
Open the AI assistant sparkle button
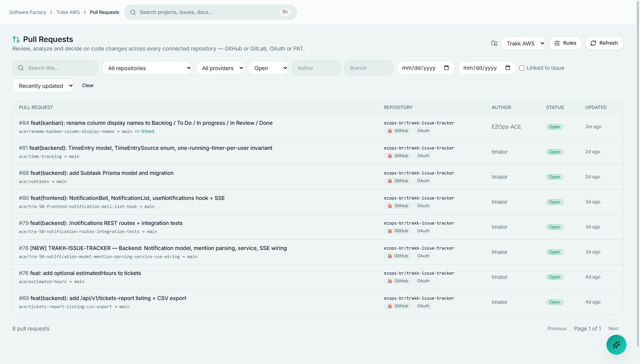(616, 345)
